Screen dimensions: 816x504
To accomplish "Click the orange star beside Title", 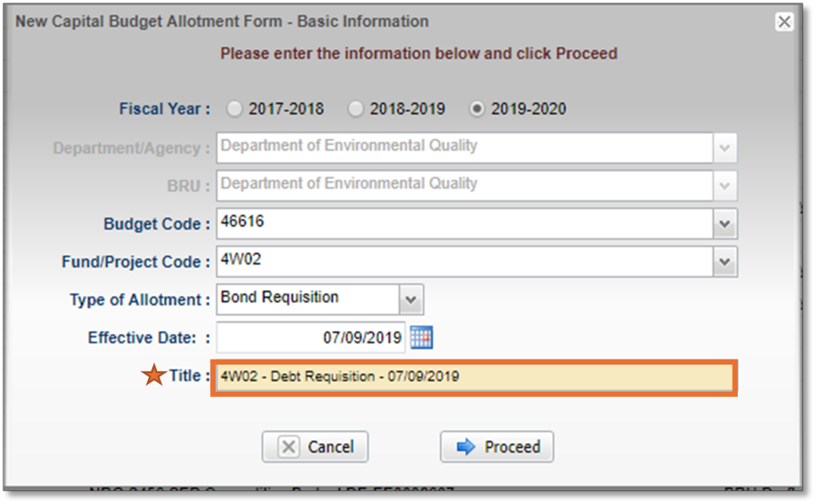I will (154, 375).
